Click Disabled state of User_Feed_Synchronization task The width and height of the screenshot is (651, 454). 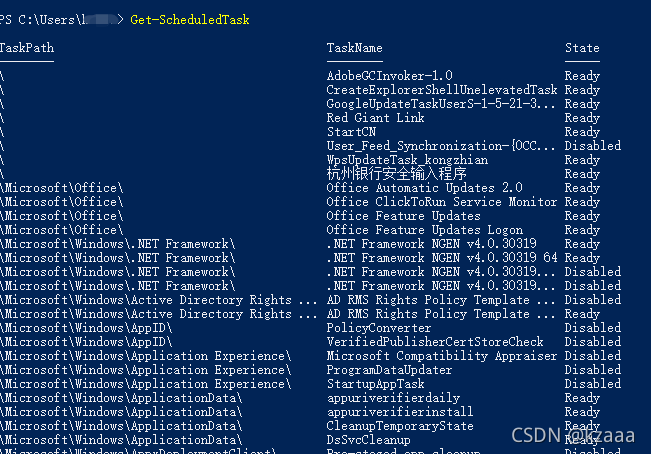pyautogui.click(x=592, y=146)
